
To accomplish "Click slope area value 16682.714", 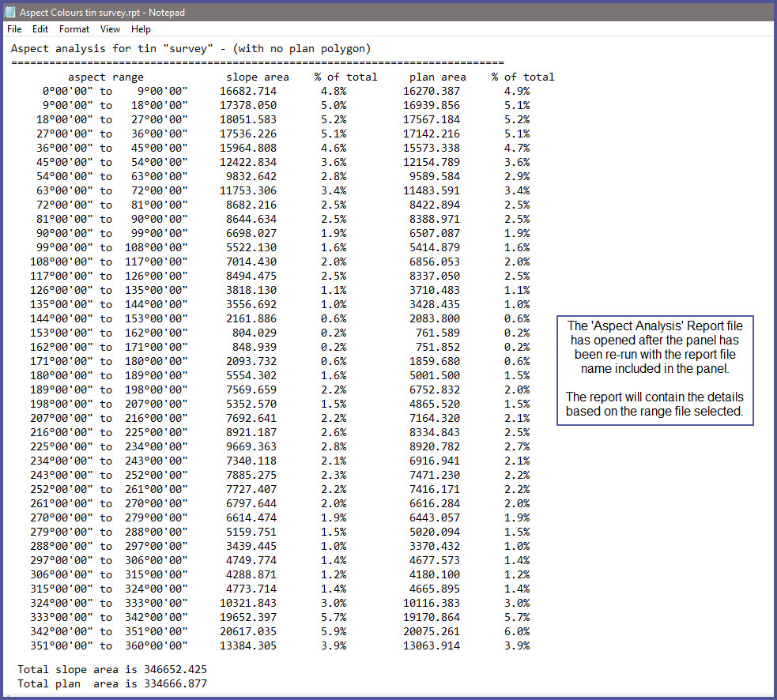I will [x=248, y=92].
